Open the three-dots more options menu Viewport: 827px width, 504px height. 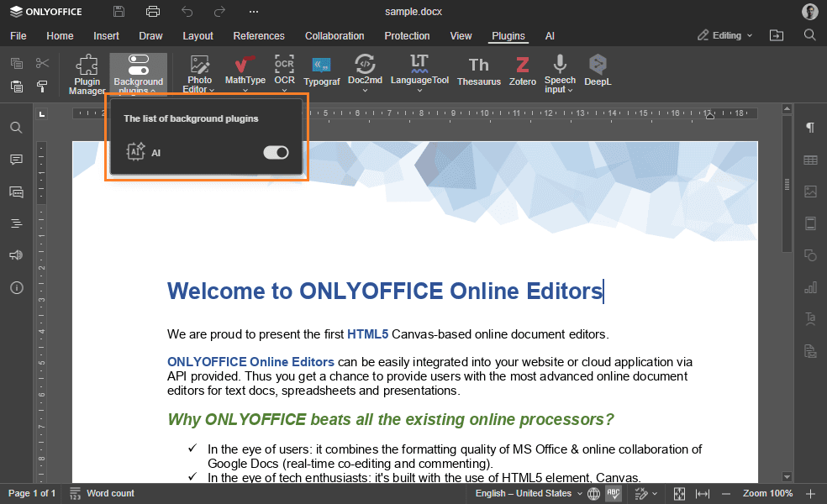[x=254, y=12]
